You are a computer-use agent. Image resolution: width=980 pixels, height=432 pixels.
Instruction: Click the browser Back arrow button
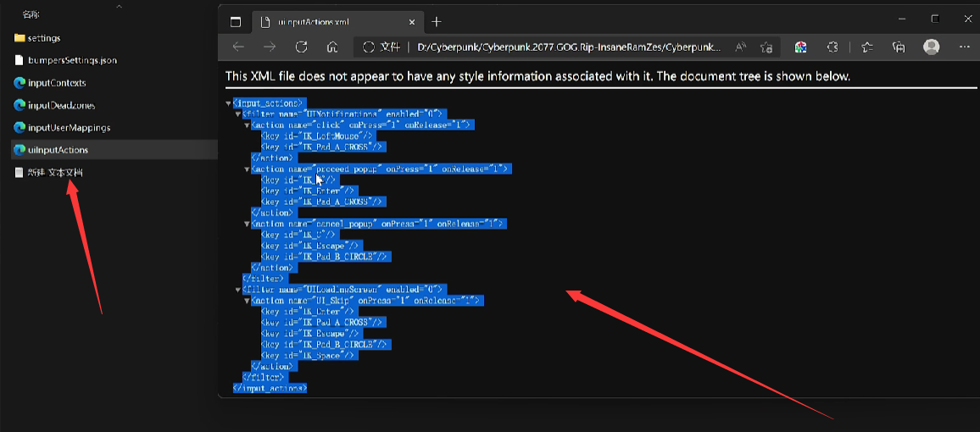238,47
